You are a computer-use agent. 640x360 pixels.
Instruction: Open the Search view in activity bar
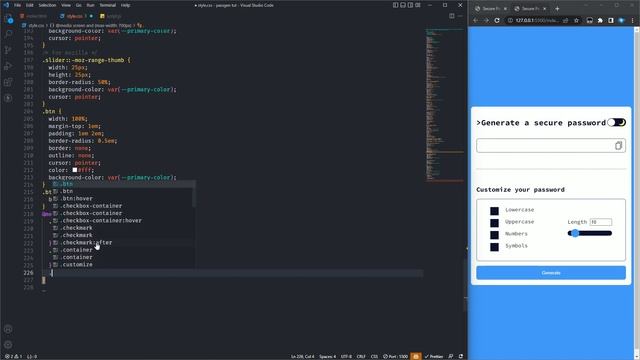(x=8, y=34)
